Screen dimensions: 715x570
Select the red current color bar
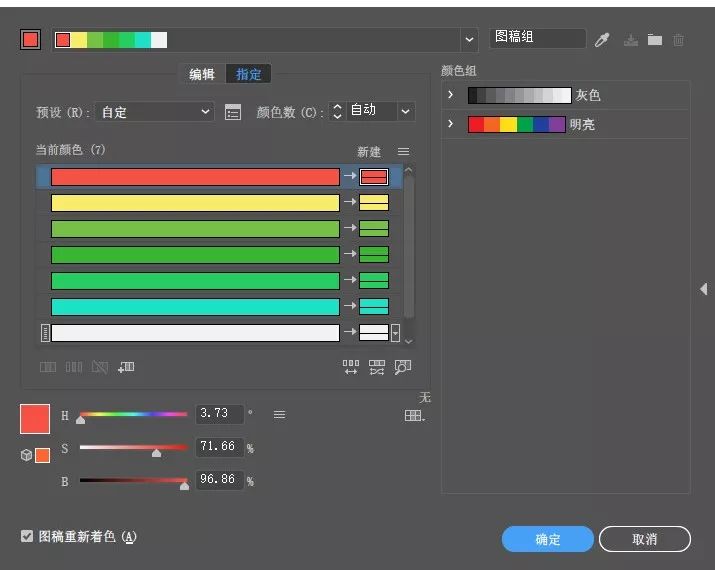click(195, 177)
